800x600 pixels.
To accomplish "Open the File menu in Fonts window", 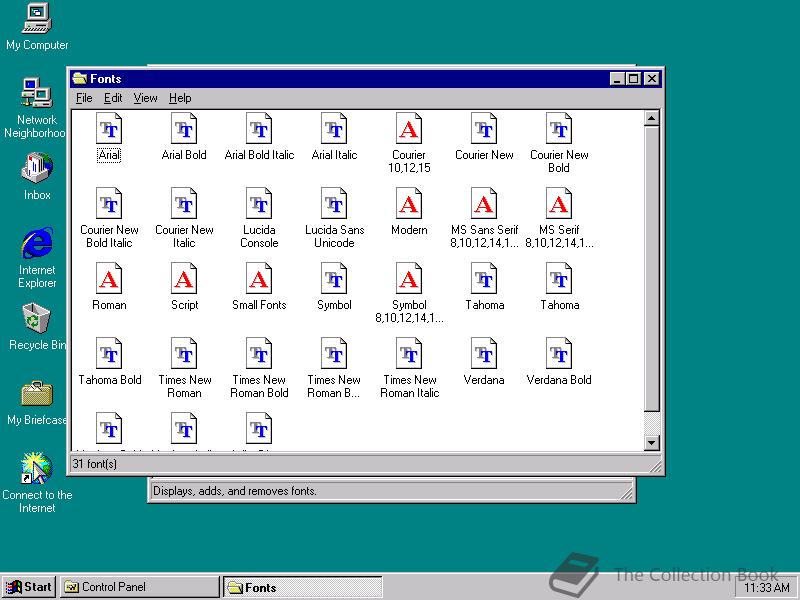I will coord(84,98).
